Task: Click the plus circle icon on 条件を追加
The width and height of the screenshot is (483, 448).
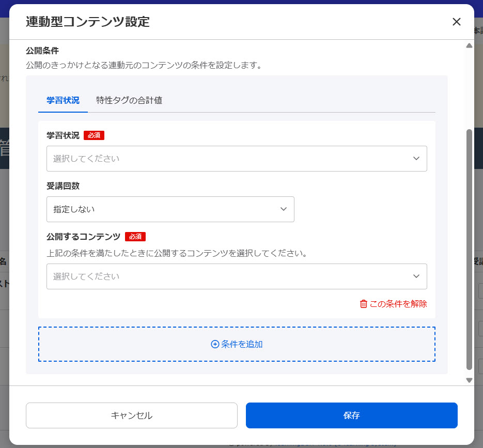Action: pos(215,344)
